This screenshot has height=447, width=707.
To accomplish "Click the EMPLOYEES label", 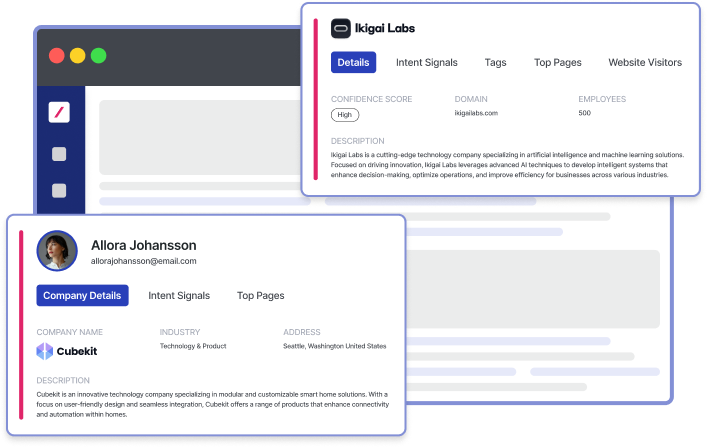I will click(x=602, y=99).
